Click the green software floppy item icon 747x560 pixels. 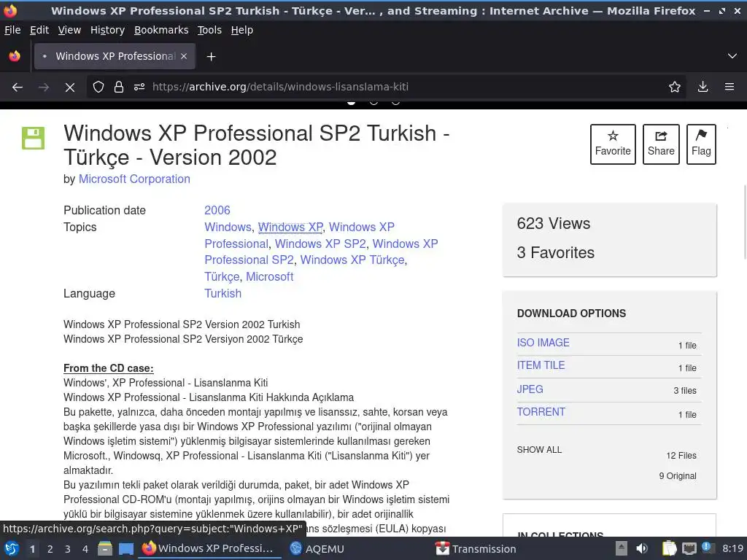point(34,138)
